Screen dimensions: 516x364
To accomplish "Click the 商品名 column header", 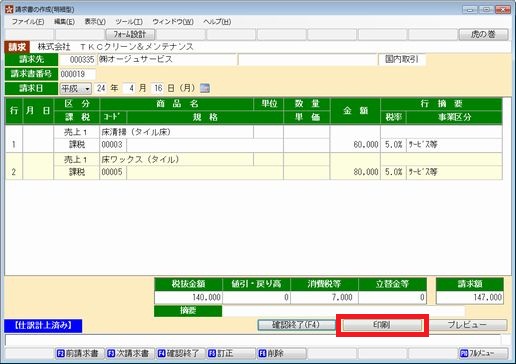I will point(177,104).
